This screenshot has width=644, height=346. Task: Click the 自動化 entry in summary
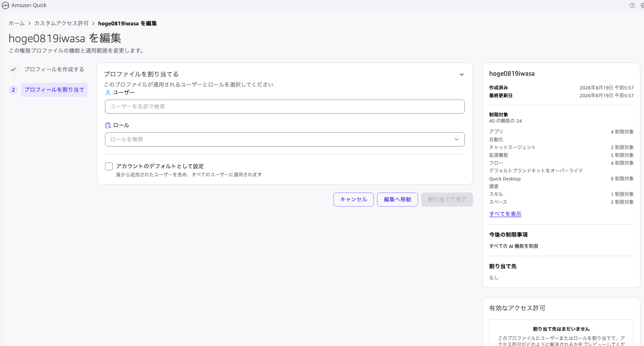click(x=496, y=140)
